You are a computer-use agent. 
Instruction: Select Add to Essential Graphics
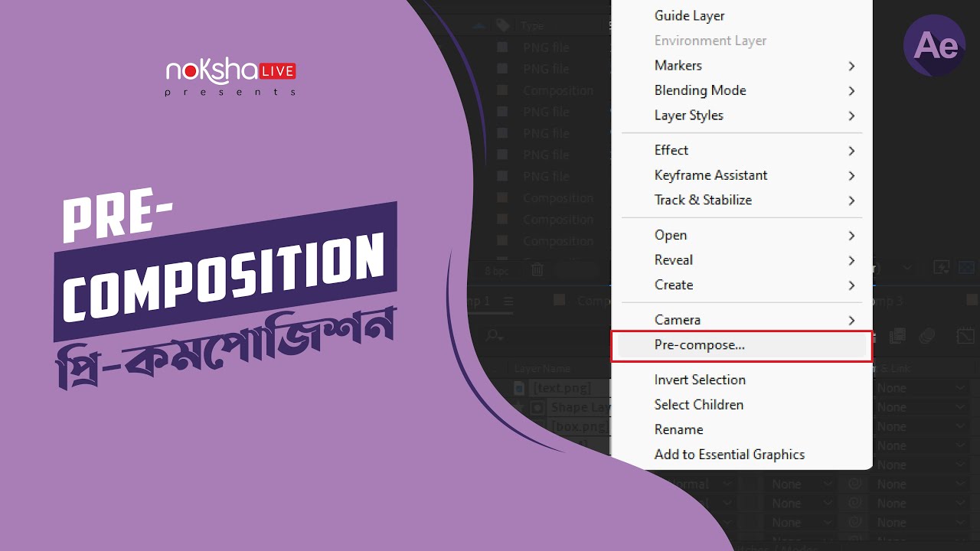click(x=741, y=455)
